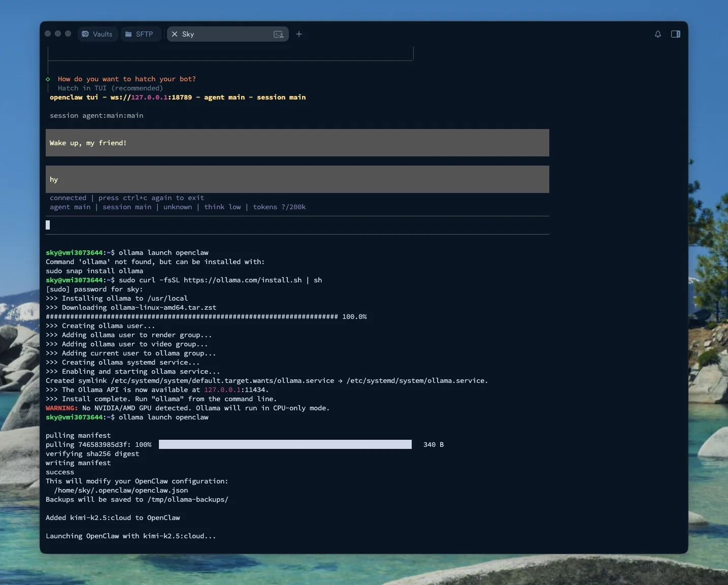
Task: Open notifications bell icon
Action: (x=658, y=34)
